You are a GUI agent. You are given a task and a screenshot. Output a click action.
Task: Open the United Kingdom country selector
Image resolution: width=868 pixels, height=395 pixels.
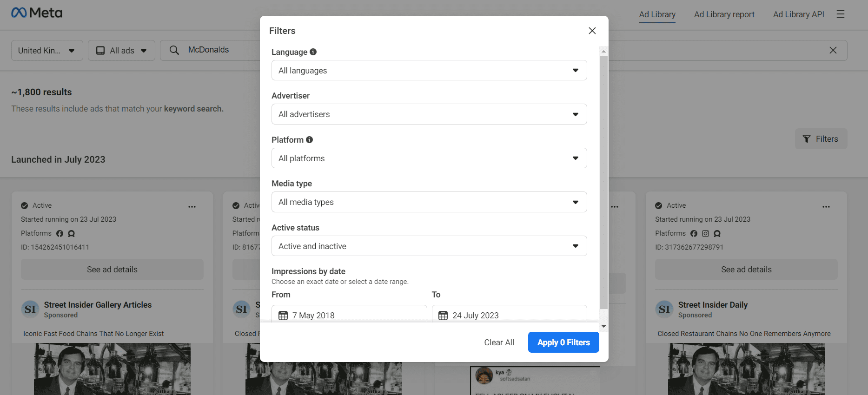(x=46, y=50)
